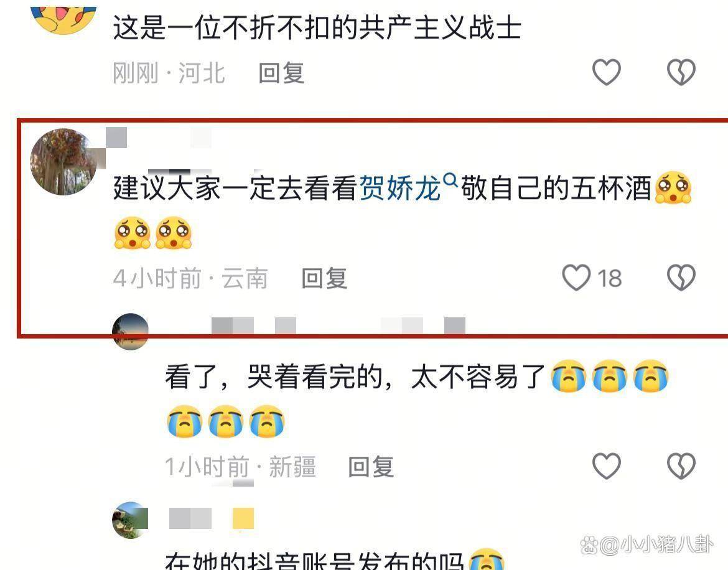Like the 新疆 reply with heart icon
The height and width of the screenshot is (570, 728).
point(607,465)
